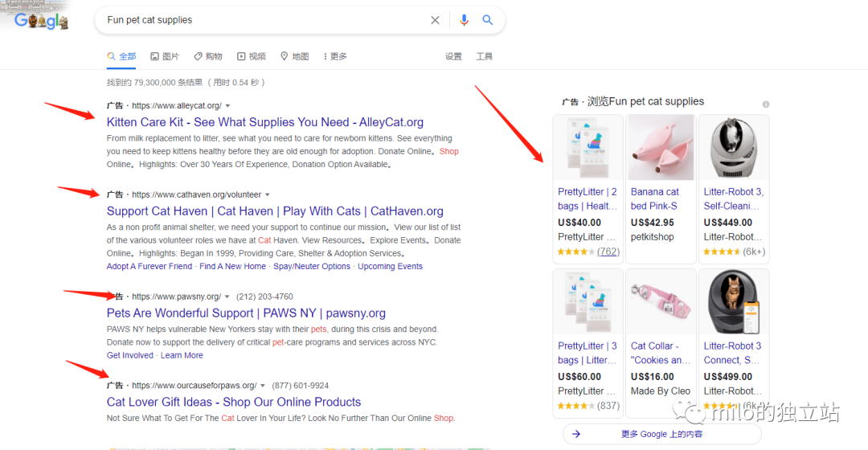Expand dropdown next to alleycat.org URL
The height and width of the screenshot is (450, 868).
point(227,106)
